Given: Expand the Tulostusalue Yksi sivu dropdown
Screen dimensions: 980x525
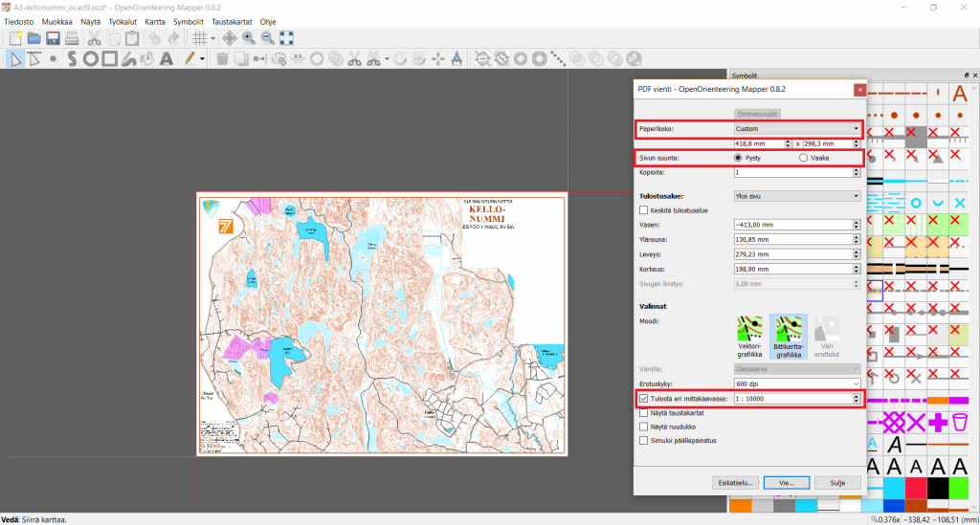Looking at the screenshot, I should click(x=796, y=196).
